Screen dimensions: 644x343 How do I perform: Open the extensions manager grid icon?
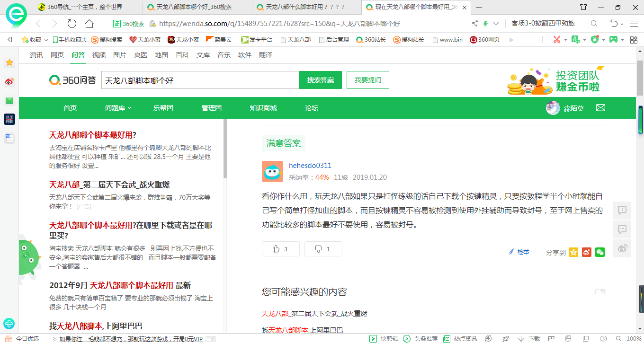click(634, 40)
